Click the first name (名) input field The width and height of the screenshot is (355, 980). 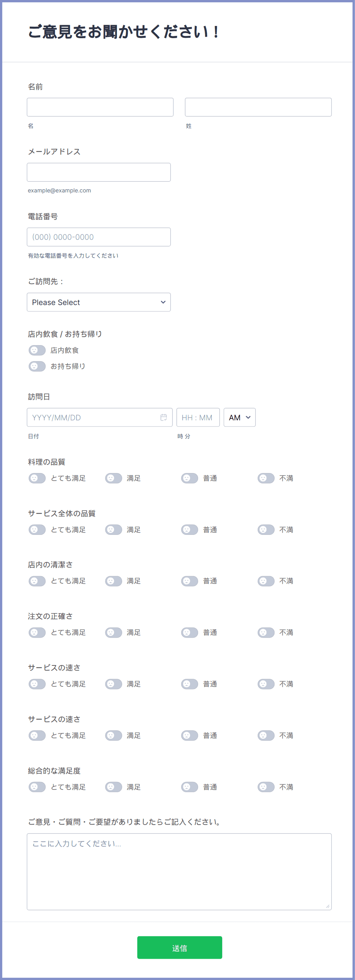click(x=100, y=107)
